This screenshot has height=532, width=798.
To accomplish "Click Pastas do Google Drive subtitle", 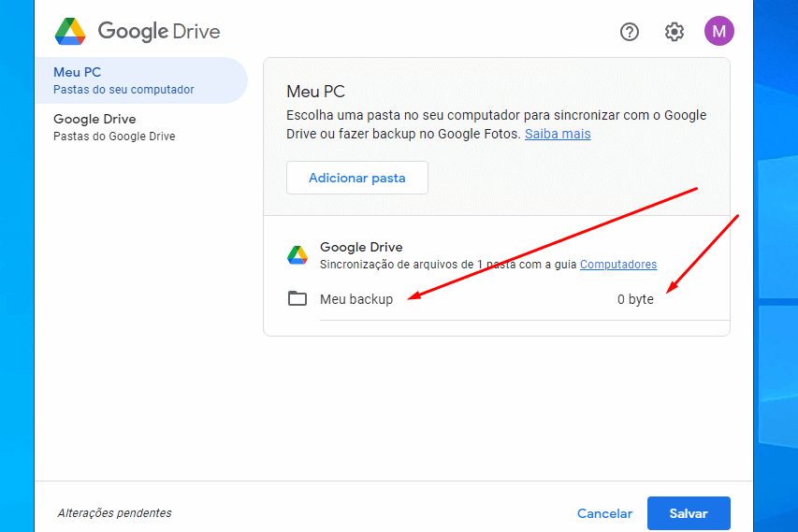I will [x=114, y=137].
